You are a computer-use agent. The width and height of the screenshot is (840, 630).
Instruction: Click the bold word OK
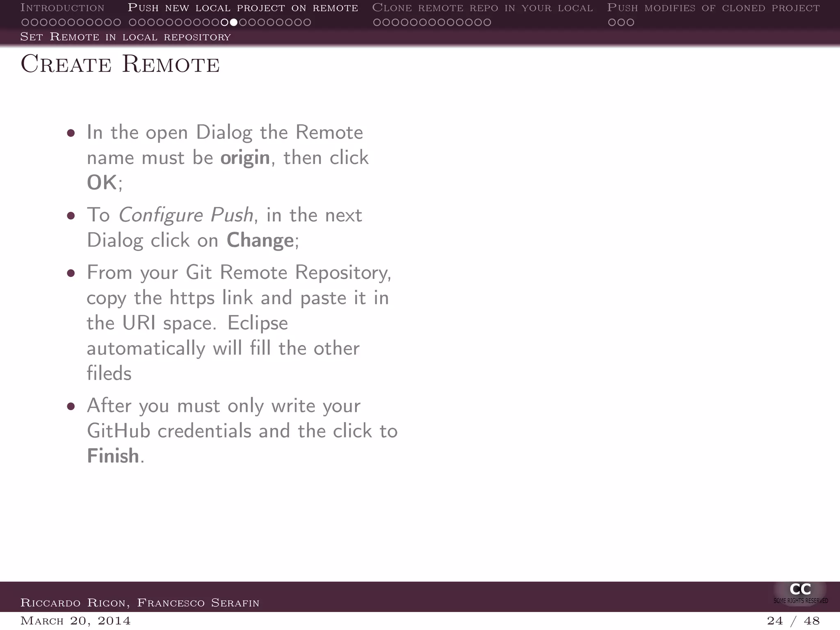tap(102, 183)
